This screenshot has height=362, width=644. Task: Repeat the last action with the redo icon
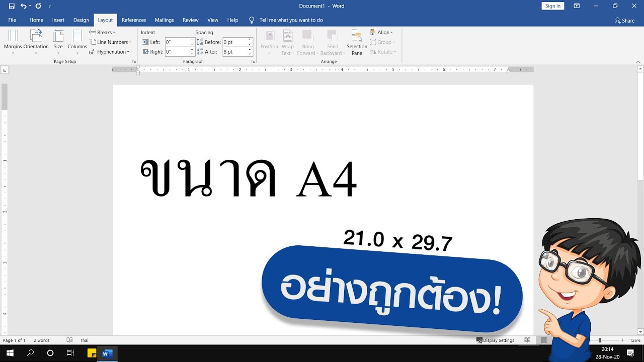click(38, 6)
